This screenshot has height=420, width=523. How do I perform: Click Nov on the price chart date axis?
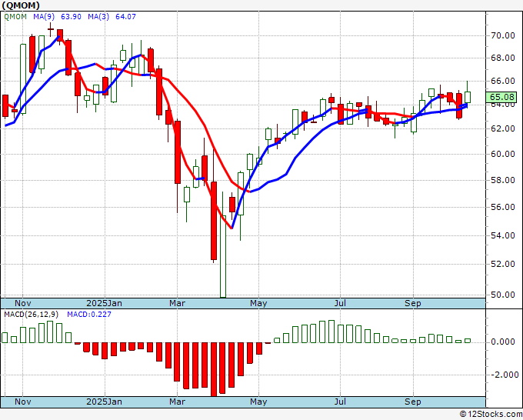(22, 303)
